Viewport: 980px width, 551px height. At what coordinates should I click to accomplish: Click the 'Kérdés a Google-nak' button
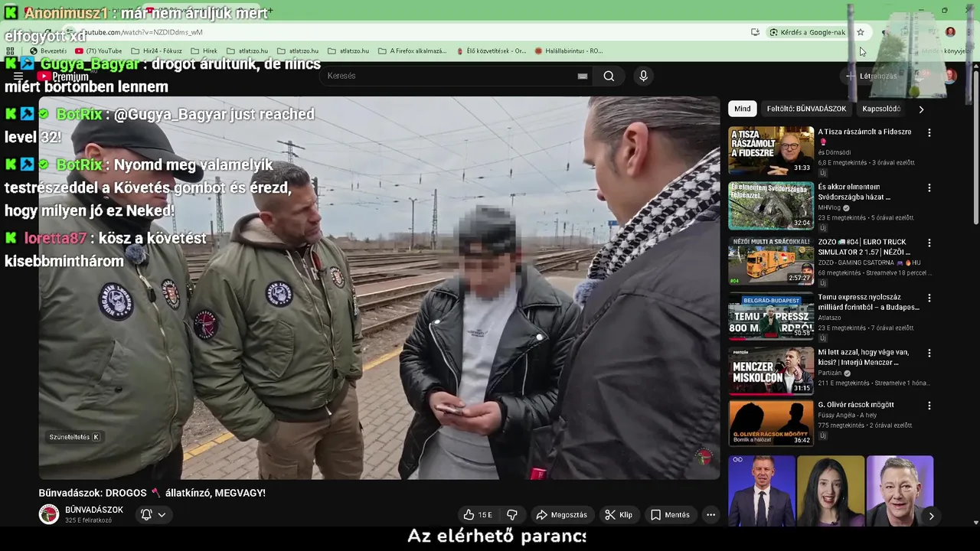(x=808, y=32)
